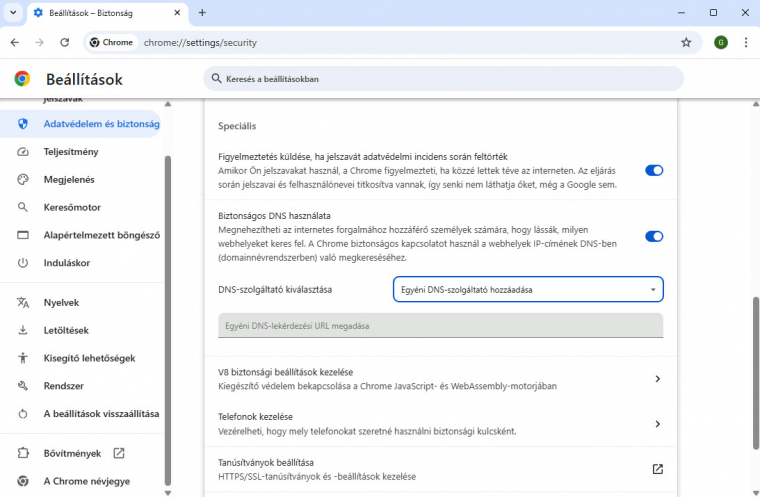Open the DNS-szolgáltató kiválasztása dropdown
Viewport: 760px width, 497px height.
(x=528, y=289)
